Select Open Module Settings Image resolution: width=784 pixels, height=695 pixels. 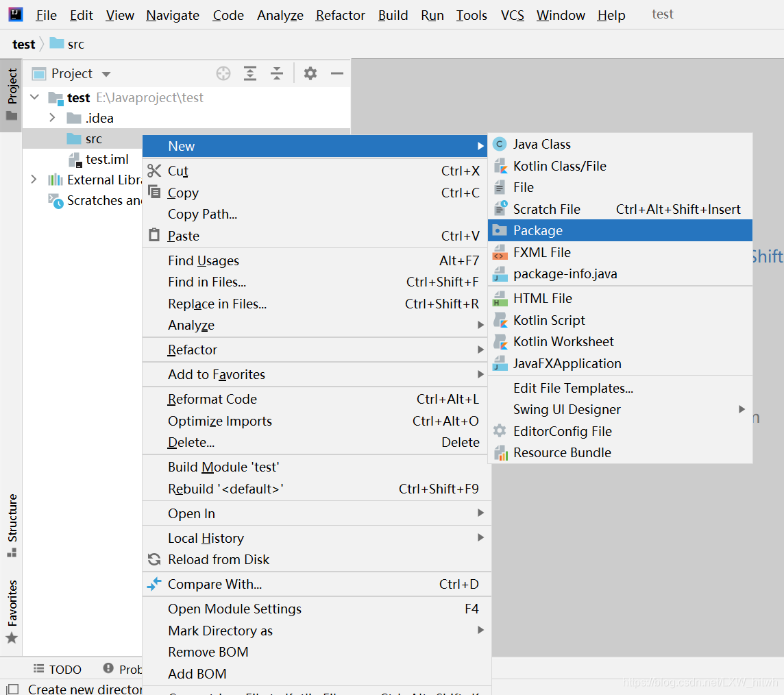click(x=316, y=609)
